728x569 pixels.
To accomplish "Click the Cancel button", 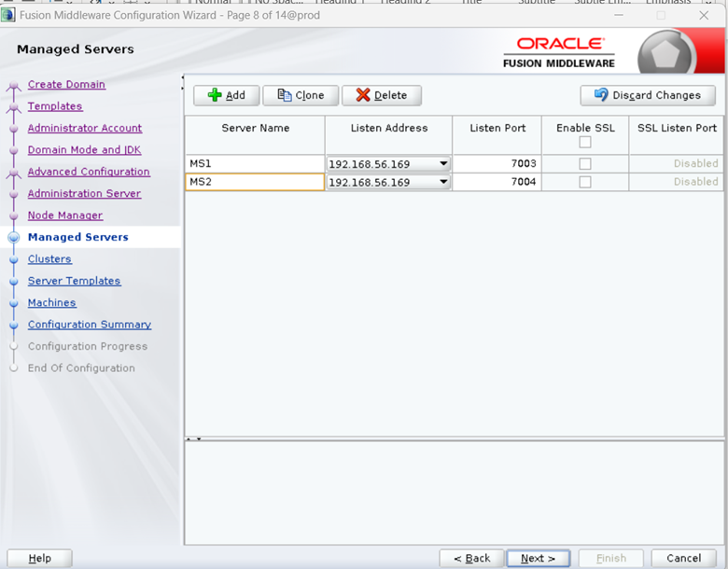I will [x=684, y=558].
